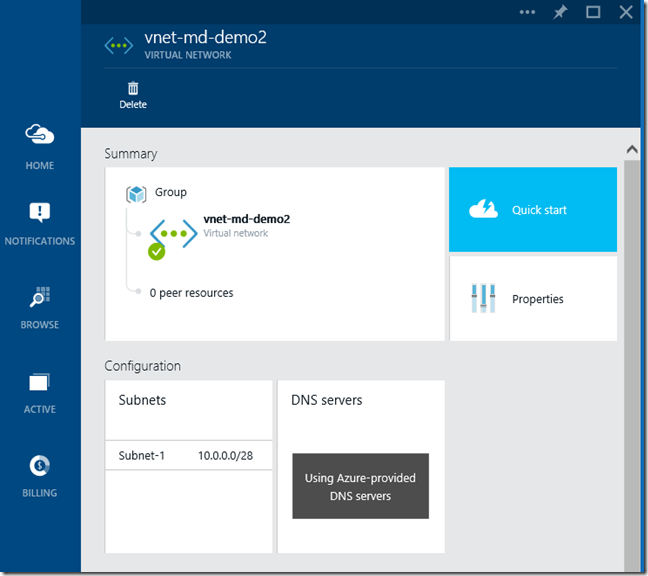
Task: Open the Notifications icon in sidebar
Action: point(40,212)
